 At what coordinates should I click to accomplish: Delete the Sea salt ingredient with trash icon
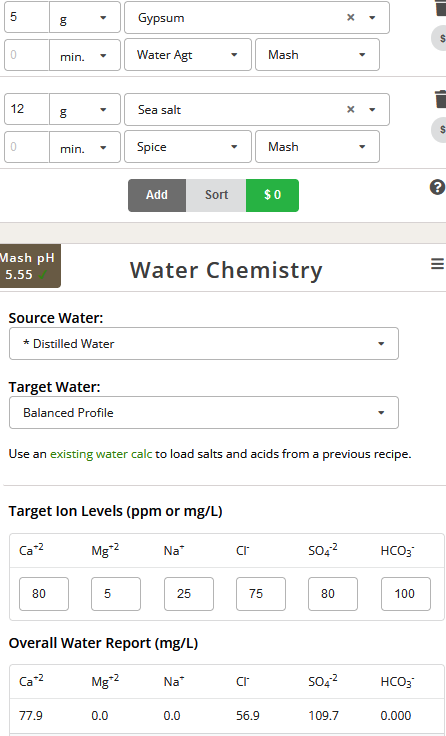(440, 99)
